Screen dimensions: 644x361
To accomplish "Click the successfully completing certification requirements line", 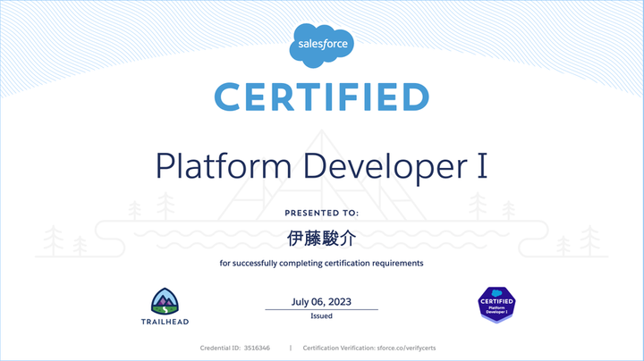I will click(x=322, y=264).
